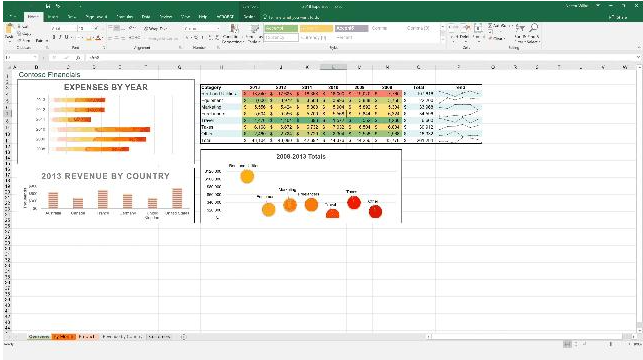The width and height of the screenshot is (643, 360).
Task: Add a new sheet with plus icon
Action: [183, 337]
